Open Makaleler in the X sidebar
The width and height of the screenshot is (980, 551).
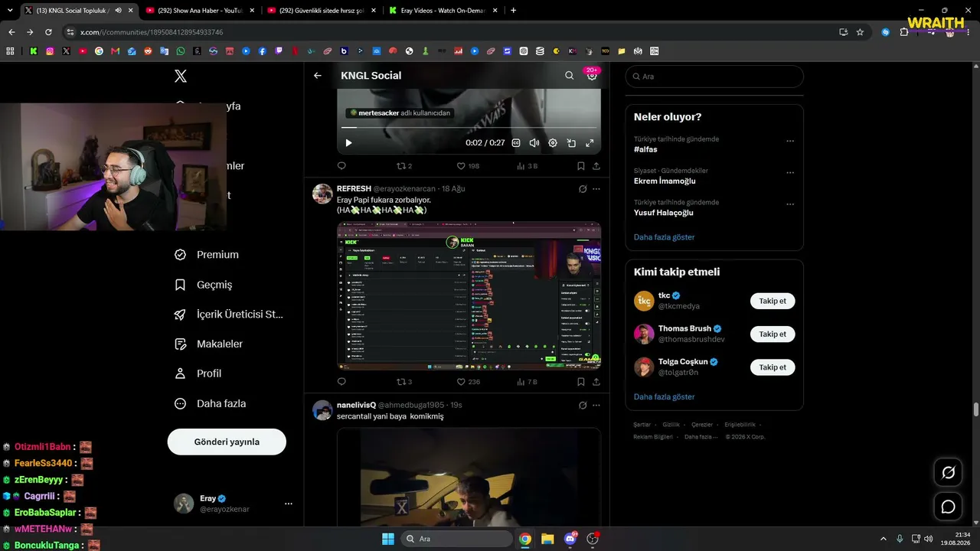209,344
